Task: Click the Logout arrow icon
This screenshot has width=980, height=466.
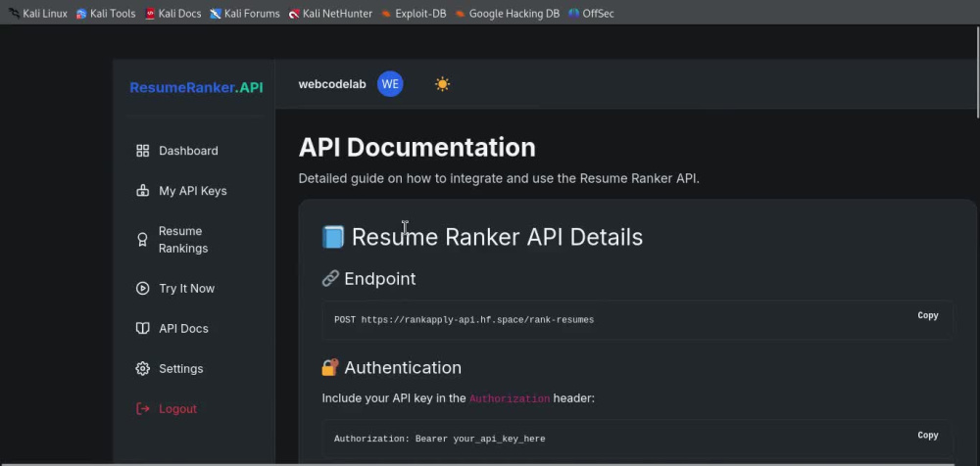Action: (142, 408)
